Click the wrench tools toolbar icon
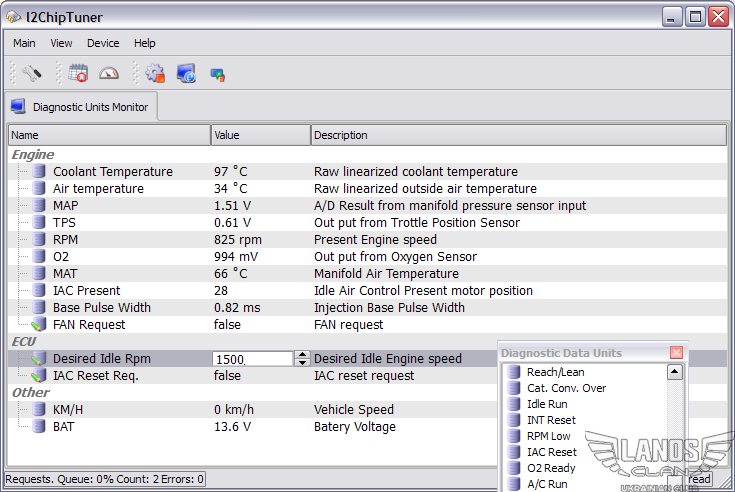The height and width of the screenshot is (492, 735). [x=32, y=73]
